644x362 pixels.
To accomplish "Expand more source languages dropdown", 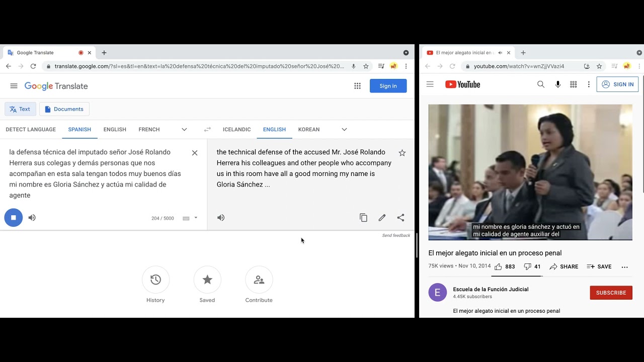I will 184,129.
